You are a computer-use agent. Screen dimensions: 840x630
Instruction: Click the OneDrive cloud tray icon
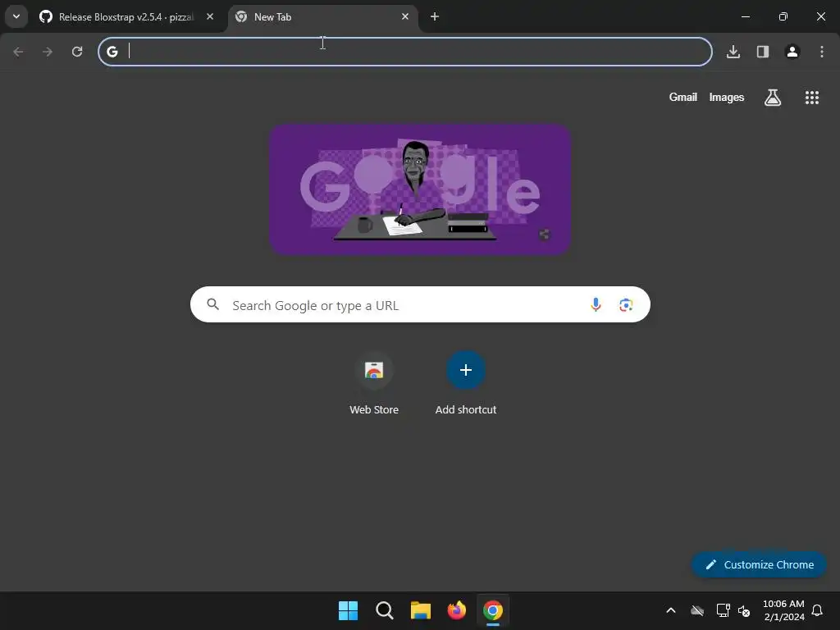(x=697, y=610)
